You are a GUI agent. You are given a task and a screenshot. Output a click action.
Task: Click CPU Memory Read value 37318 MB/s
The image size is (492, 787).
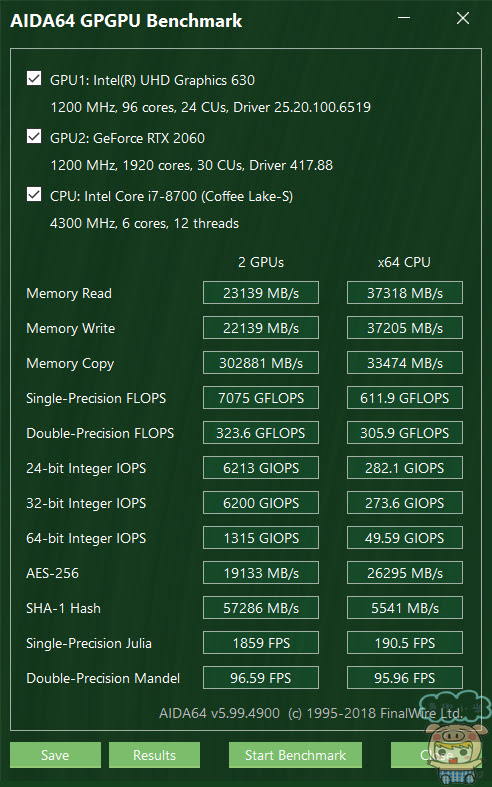(x=405, y=293)
